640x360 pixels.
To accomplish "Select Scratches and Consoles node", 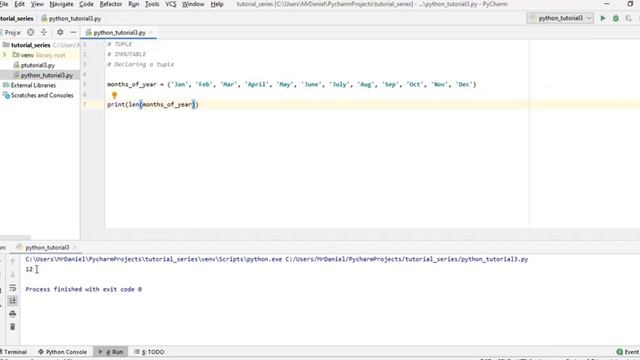I will click(42, 95).
